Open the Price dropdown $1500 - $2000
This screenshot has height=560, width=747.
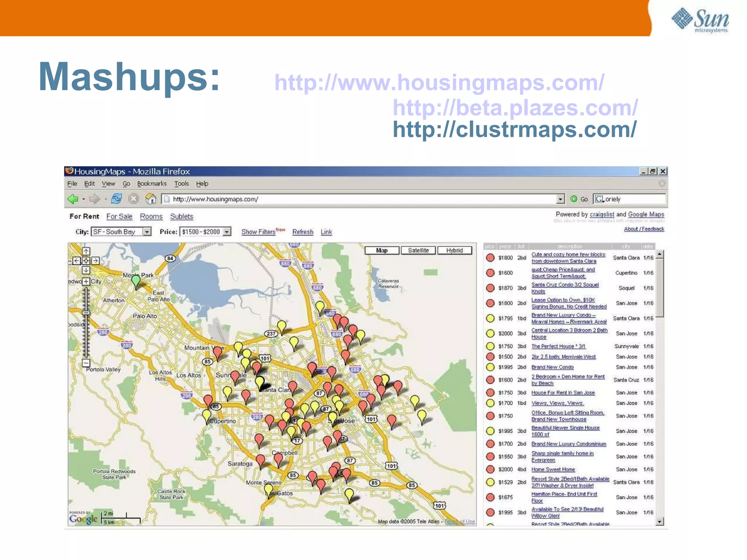point(205,232)
